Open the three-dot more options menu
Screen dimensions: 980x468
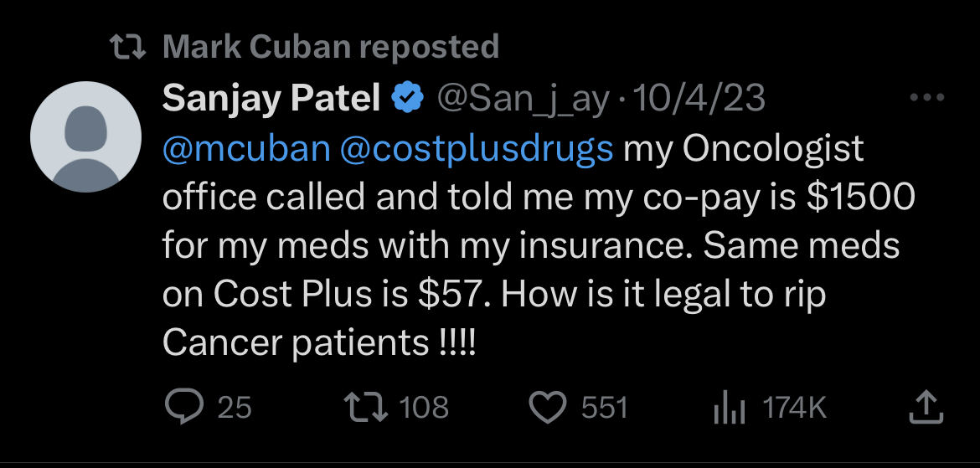click(926, 99)
